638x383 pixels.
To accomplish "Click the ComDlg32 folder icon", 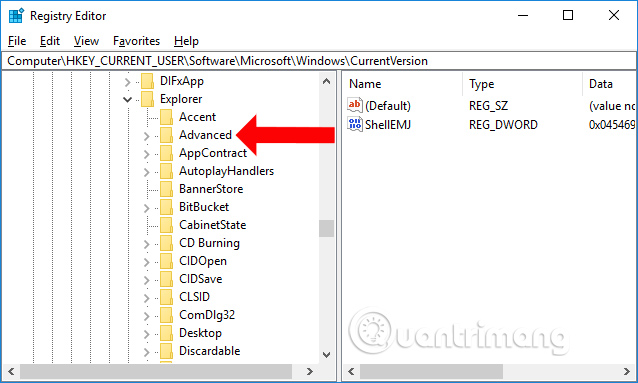I will [166, 315].
